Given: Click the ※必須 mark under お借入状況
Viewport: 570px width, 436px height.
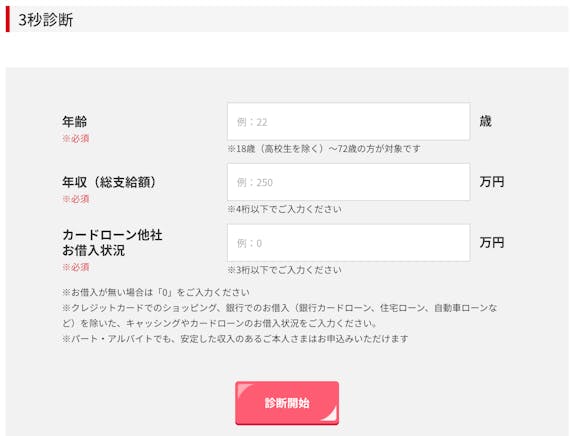Looking at the screenshot, I should pyautogui.click(x=76, y=267).
